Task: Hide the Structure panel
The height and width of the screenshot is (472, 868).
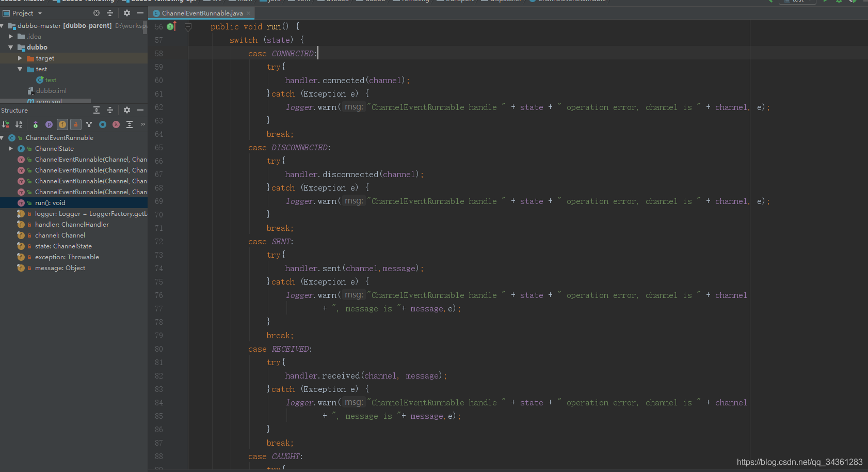Action: [140, 110]
